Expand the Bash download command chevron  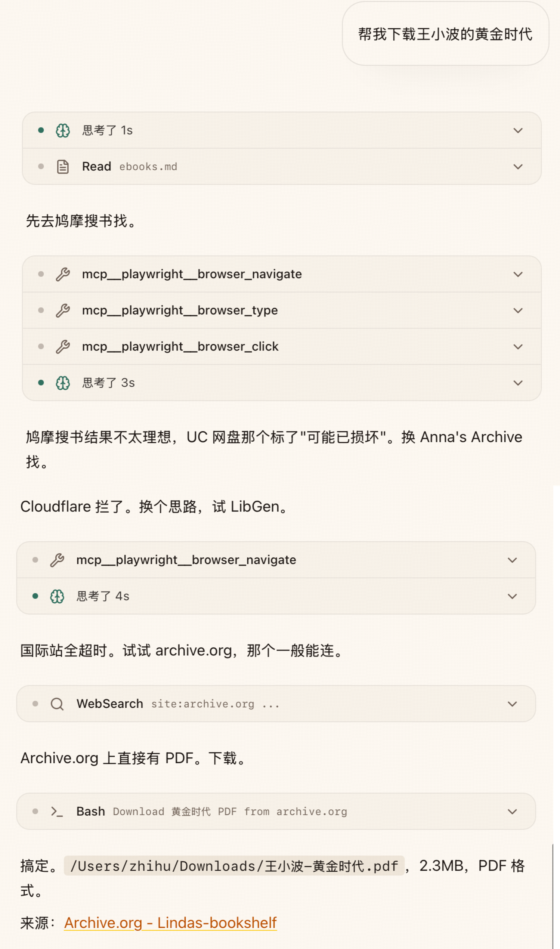[512, 812]
